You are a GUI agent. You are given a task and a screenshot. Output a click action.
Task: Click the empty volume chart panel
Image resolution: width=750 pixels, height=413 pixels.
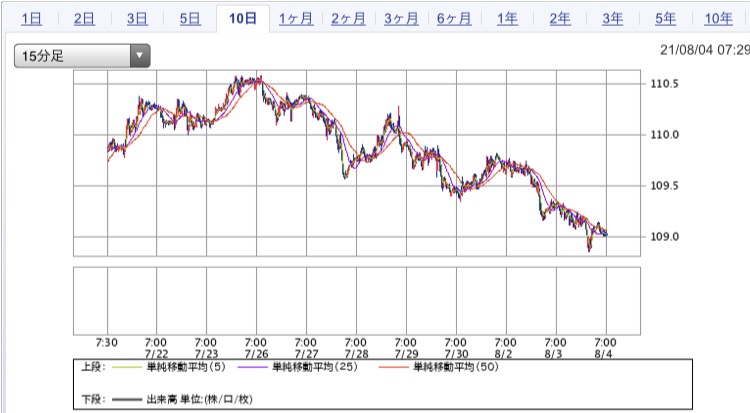(x=357, y=301)
